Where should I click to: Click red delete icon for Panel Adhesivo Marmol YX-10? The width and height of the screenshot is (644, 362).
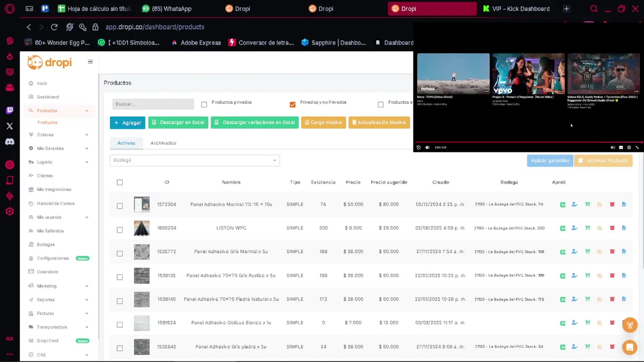(612, 205)
